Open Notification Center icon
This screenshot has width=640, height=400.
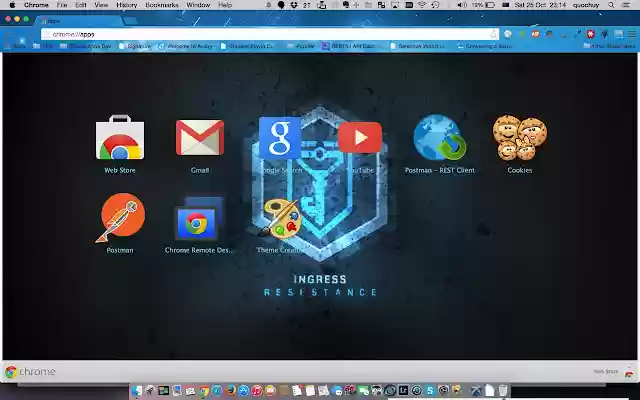point(627,5)
